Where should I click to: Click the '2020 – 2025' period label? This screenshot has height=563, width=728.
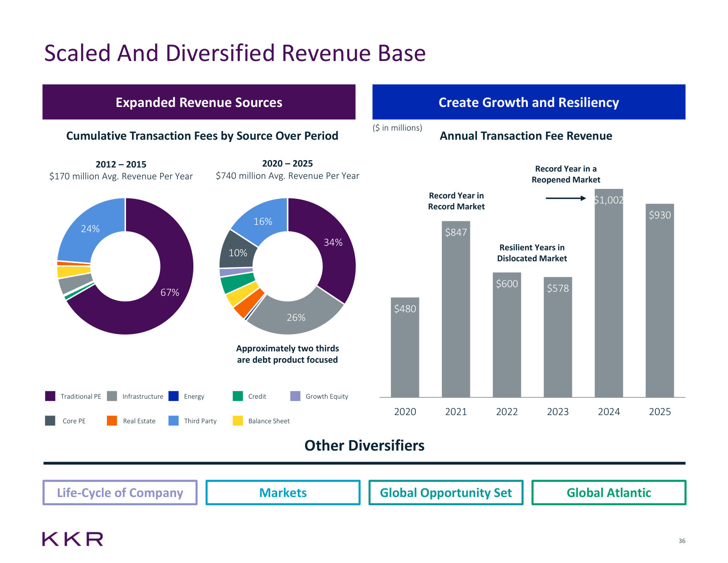coord(288,163)
